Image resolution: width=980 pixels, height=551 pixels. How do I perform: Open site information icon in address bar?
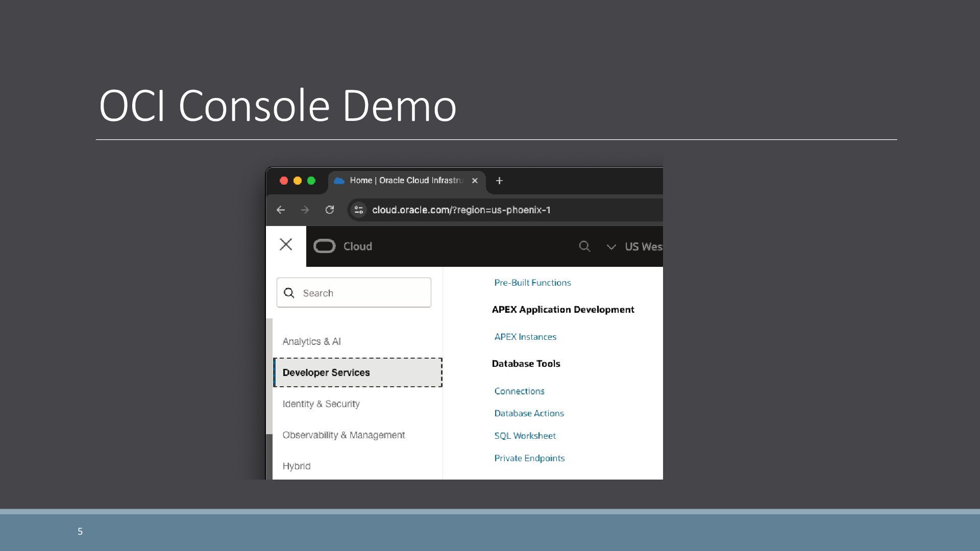pos(358,210)
